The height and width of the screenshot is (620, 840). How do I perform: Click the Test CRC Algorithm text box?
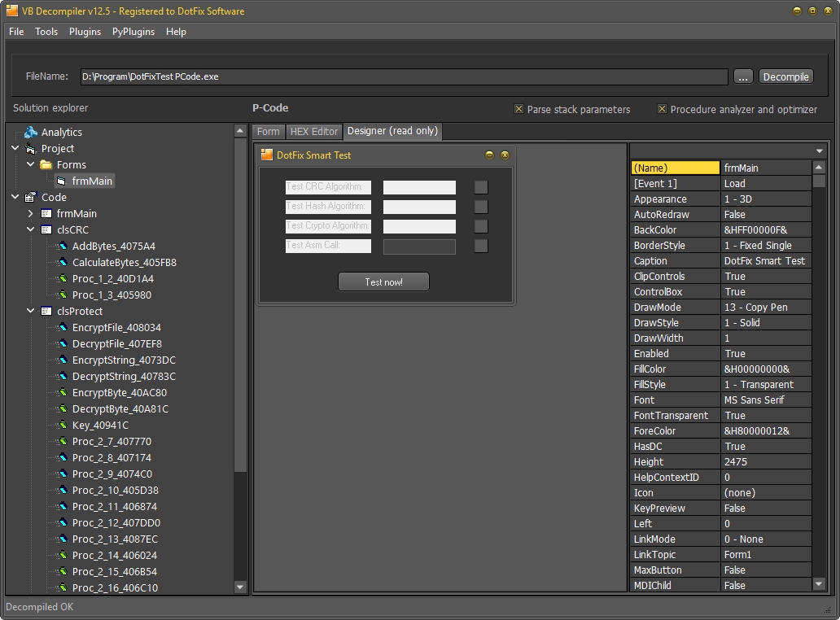[x=419, y=187]
